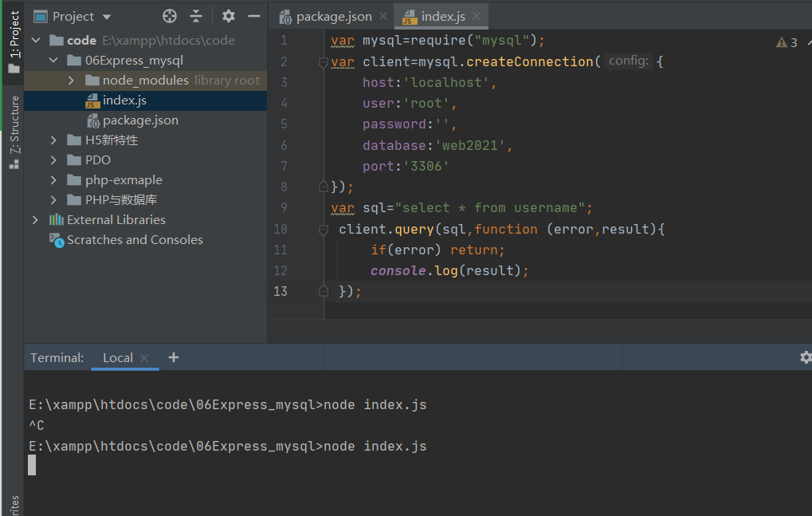Click the ^C line in terminal
Viewport: 812px width, 516px height.
[36, 425]
